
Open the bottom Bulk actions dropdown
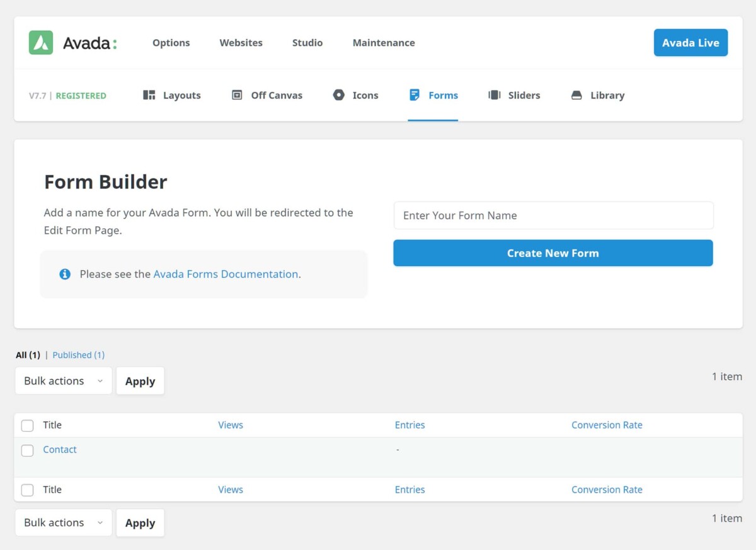pos(63,522)
